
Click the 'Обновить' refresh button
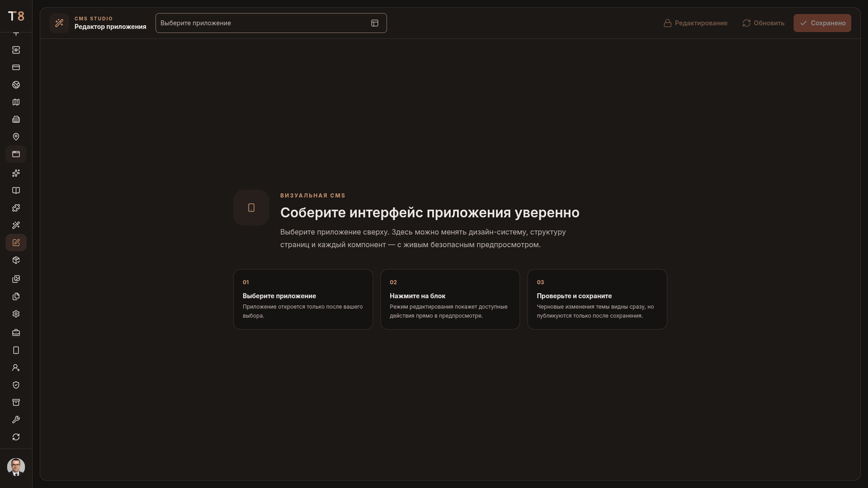click(x=764, y=23)
